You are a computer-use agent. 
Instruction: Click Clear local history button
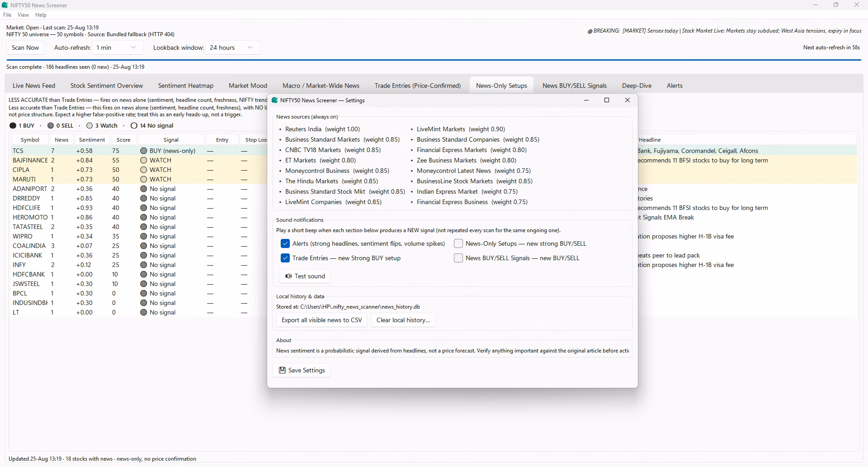(x=403, y=320)
